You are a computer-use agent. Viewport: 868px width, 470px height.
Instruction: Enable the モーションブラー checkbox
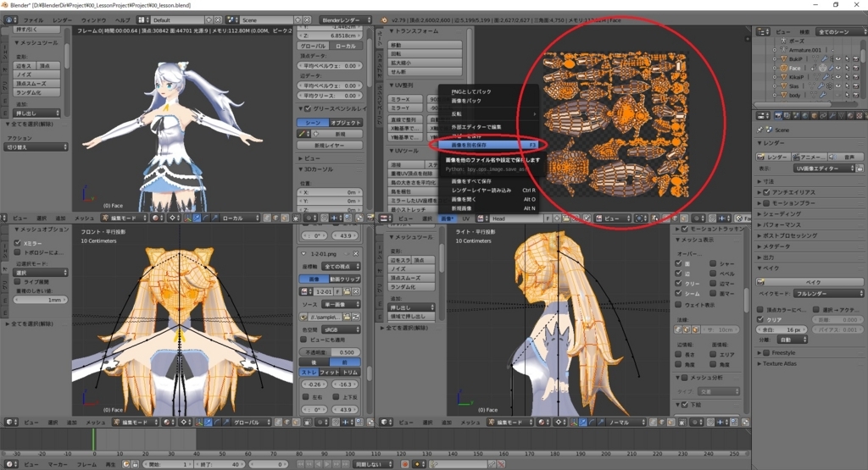(766, 203)
